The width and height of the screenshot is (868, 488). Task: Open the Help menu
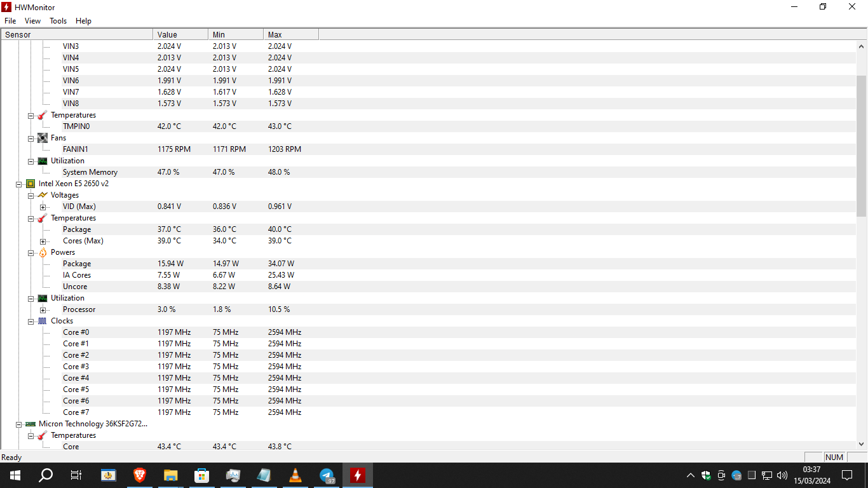pos(83,21)
